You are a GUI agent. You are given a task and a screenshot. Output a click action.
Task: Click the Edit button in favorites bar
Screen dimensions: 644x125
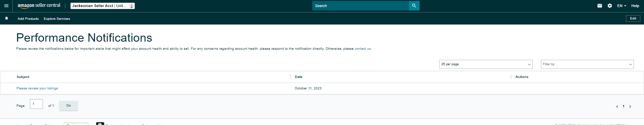(633, 18)
